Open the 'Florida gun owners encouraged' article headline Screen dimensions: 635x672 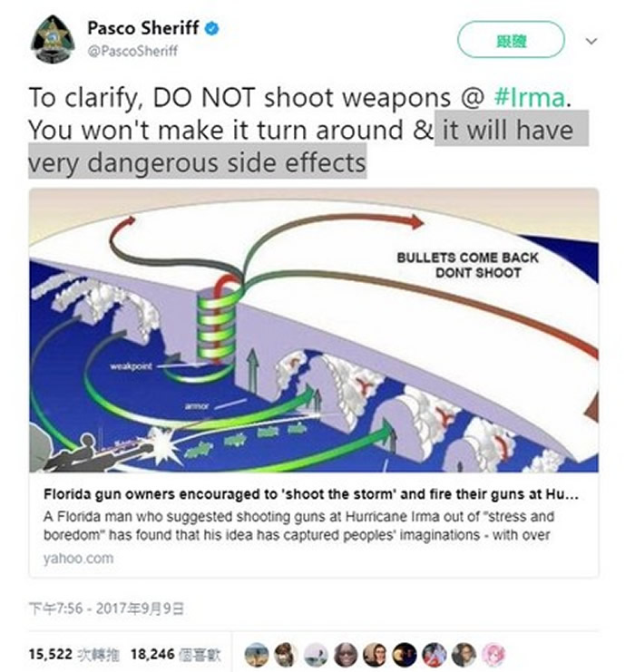pos(311,494)
